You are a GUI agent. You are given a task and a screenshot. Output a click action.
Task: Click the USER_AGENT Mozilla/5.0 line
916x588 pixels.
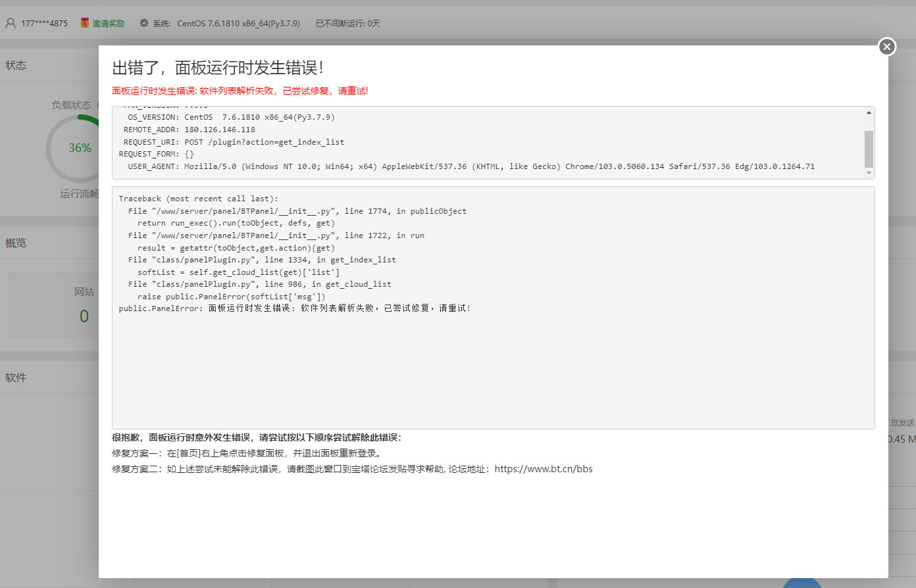(471, 166)
